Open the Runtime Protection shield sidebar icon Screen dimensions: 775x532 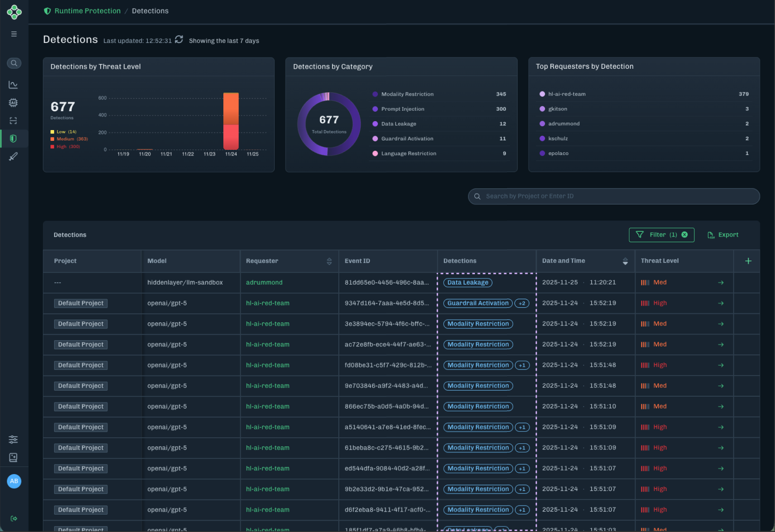pyautogui.click(x=13, y=139)
